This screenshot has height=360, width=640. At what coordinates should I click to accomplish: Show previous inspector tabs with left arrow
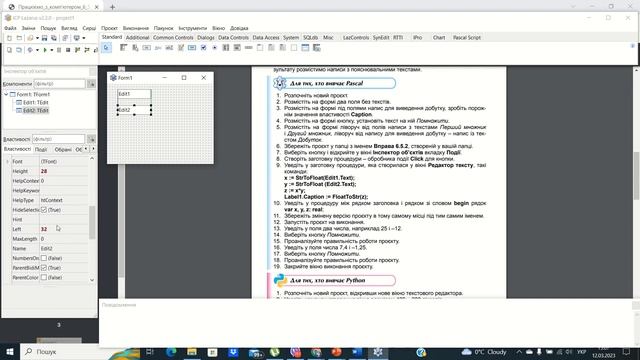86,149
